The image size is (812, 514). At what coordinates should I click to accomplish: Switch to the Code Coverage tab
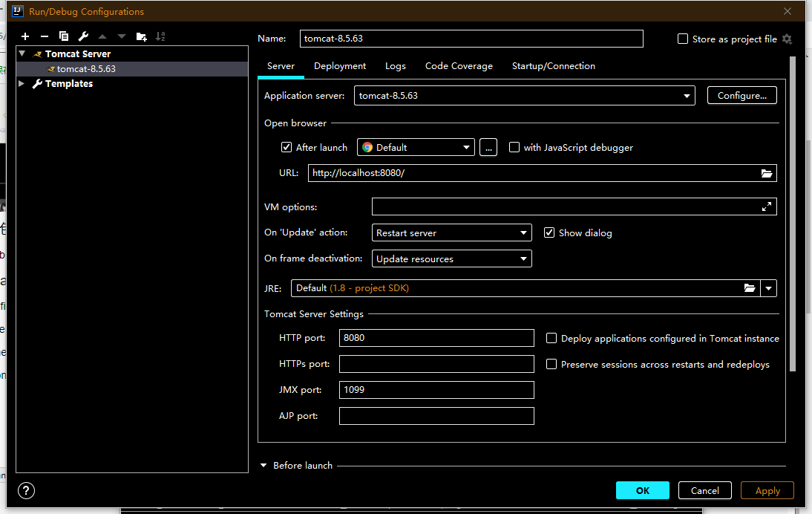pyautogui.click(x=459, y=66)
